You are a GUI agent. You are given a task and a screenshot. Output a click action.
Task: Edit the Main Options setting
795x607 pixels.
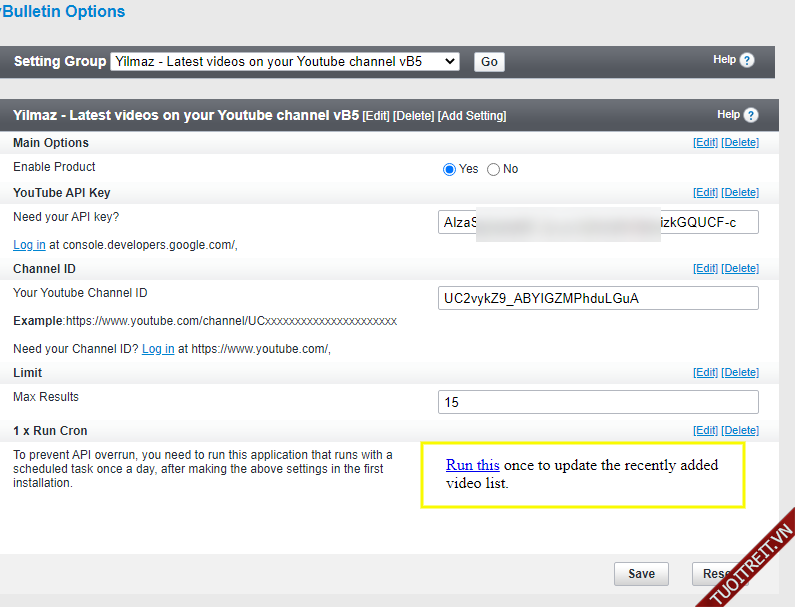[705, 143]
